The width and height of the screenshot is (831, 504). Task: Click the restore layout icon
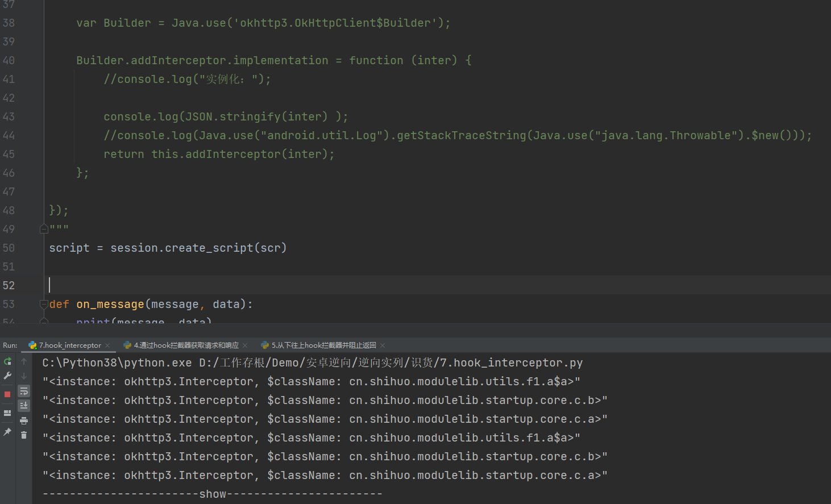pos(7,413)
